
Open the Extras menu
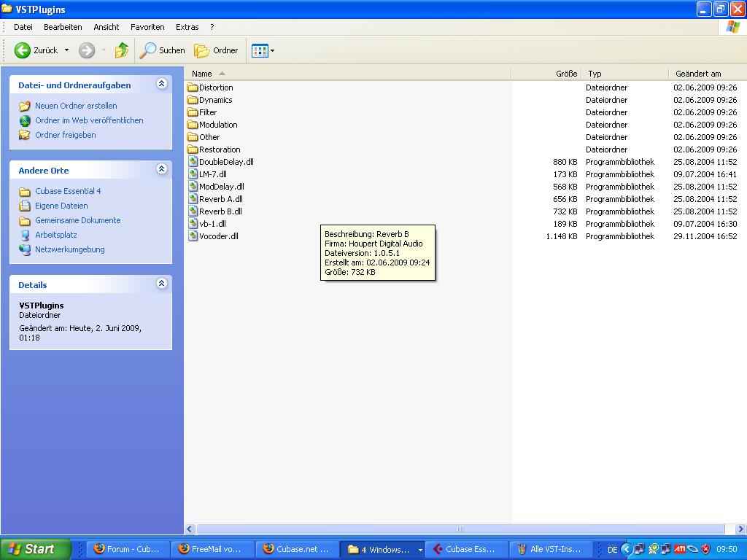coord(187,27)
